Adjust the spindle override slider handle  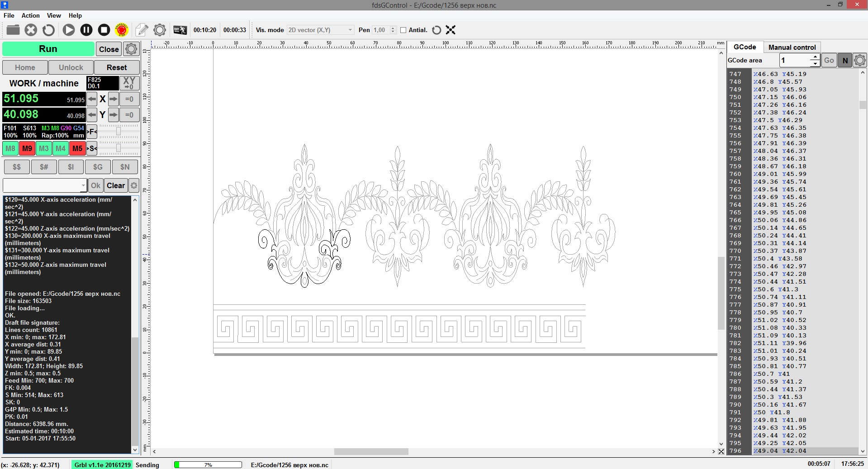119,148
